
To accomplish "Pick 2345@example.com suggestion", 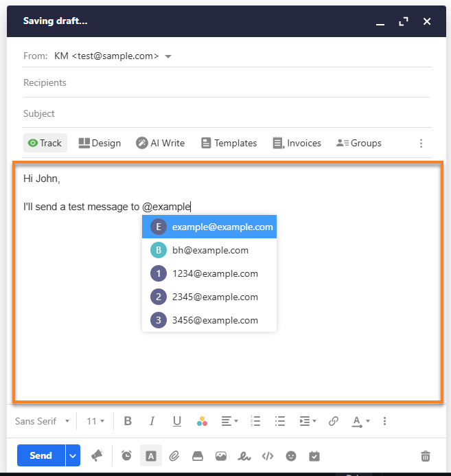I will click(209, 297).
